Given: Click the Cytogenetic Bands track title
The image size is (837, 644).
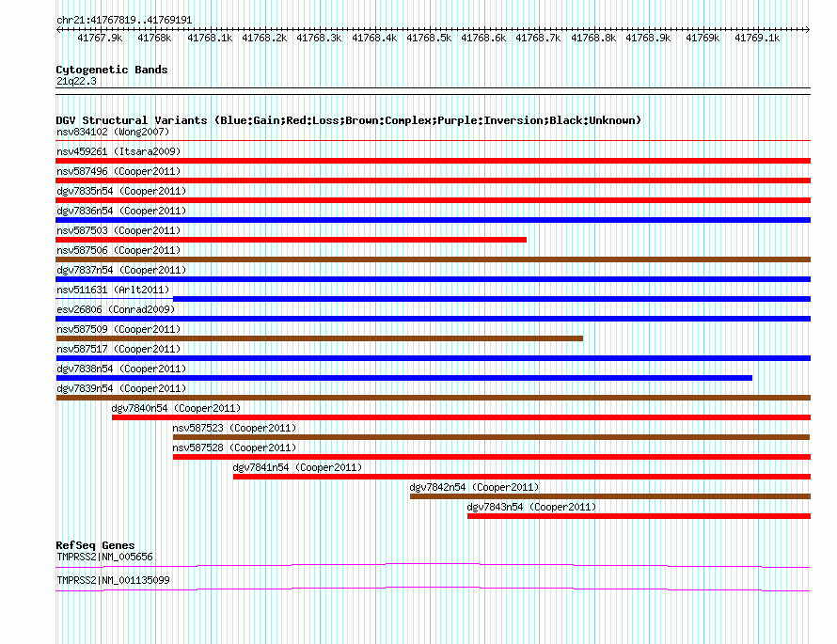Looking at the screenshot, I should (x=112, y=70).
